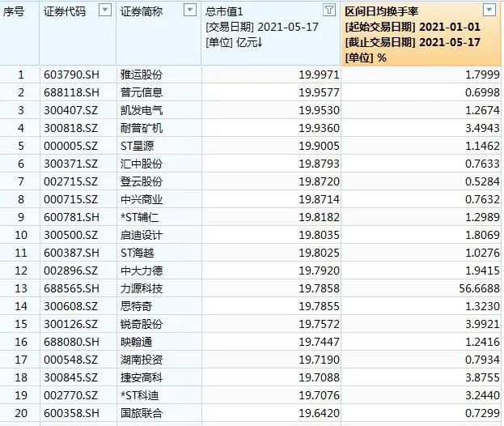Image resolution: width=504 pixels, height=426 pixels.
Task: Select the 序号 column header
Action: click(14, 12)
